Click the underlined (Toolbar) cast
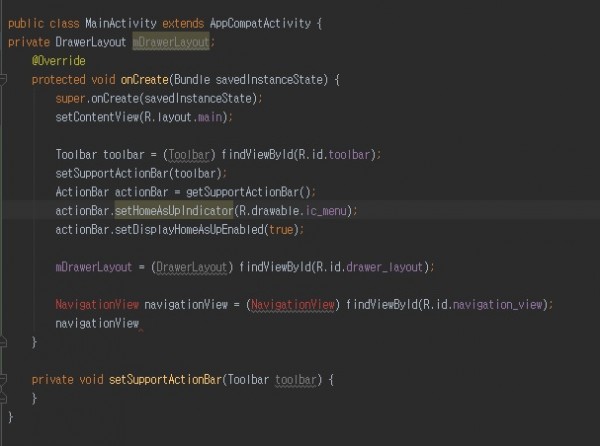Image resolution: width=600 pixels, height=446 pixels. [189, 155]
